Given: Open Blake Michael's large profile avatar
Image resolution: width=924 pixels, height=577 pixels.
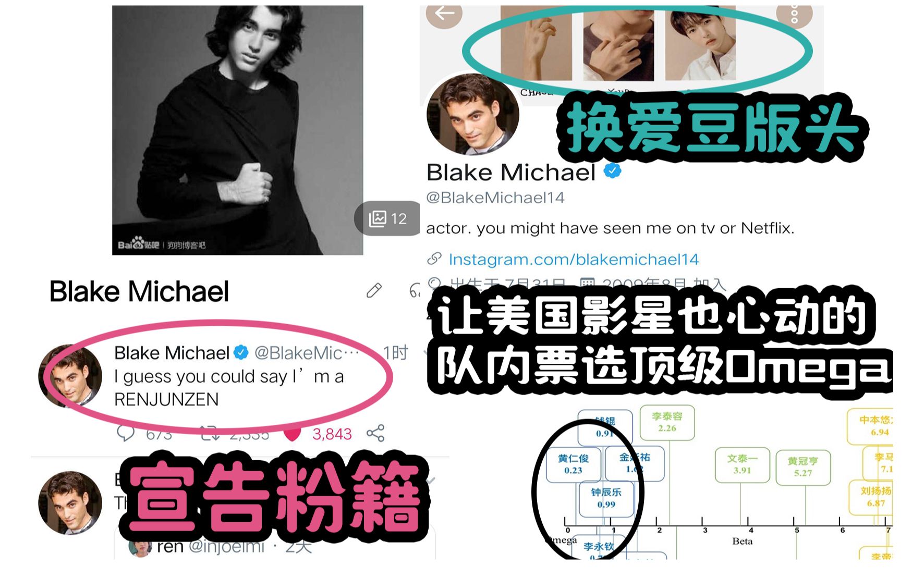Looking at the screenshot, I should 472,115.
